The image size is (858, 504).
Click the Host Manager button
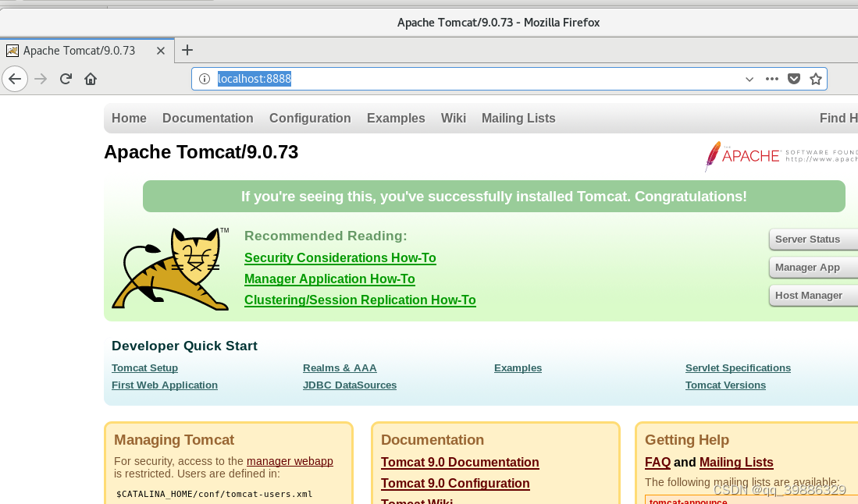click(813, 295)
